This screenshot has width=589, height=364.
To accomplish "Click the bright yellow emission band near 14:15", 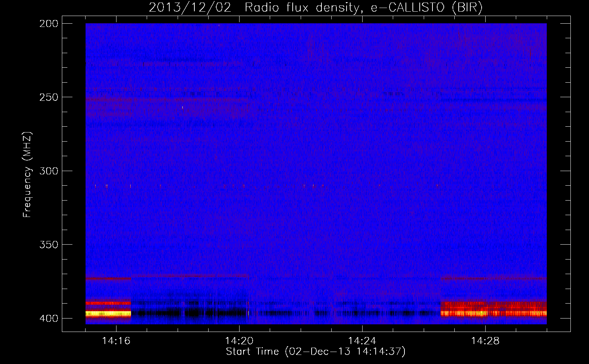I will click(x=108, y=313).
